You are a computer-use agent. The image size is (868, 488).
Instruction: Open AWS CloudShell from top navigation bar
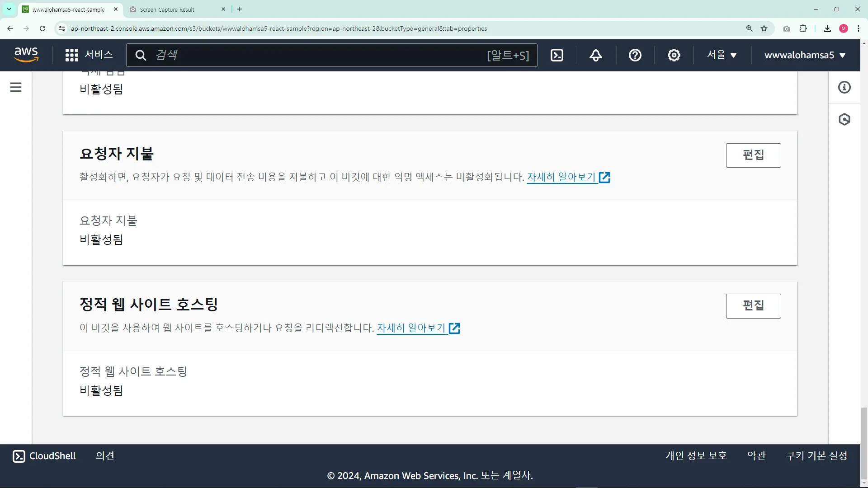(x=557, y=55)
